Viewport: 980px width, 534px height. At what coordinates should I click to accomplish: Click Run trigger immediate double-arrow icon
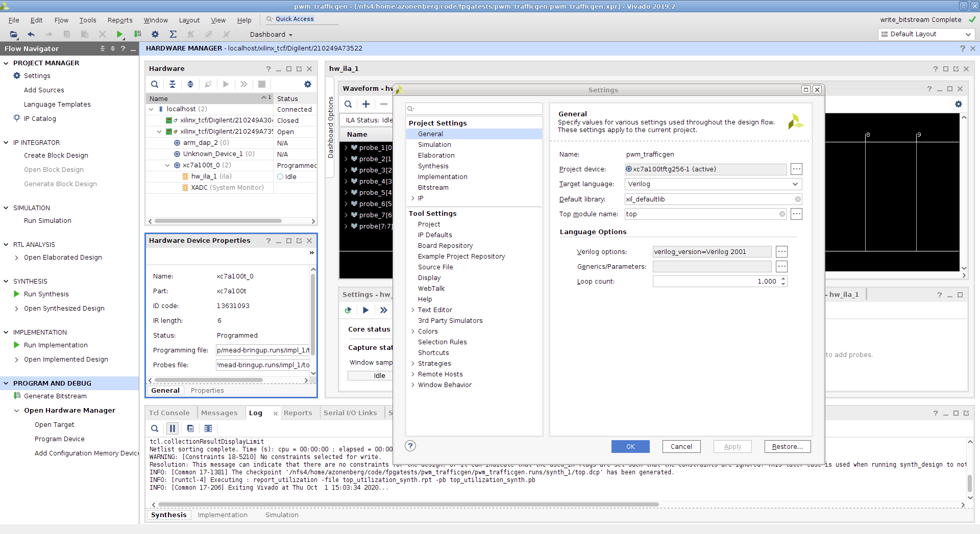click(x=384, y=310)
